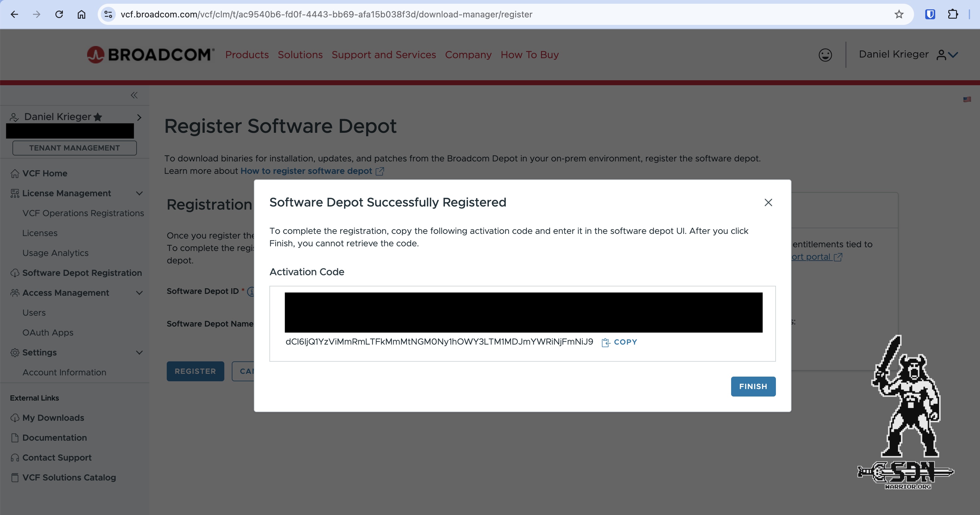Open Support and Services menu
The image size is (980, 515).
click(384, 55)
